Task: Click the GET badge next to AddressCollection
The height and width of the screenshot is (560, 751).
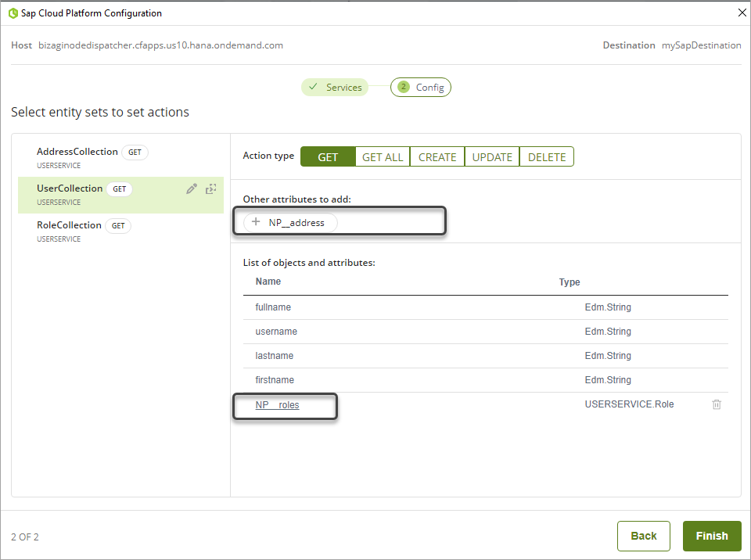Action: coord(135,153)
